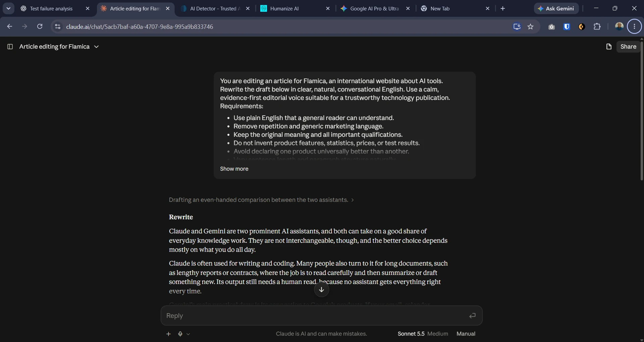Click the install app icon in address bar
Image resolution: width=644 pixels, height=342 pixels.
pos(517,26)
